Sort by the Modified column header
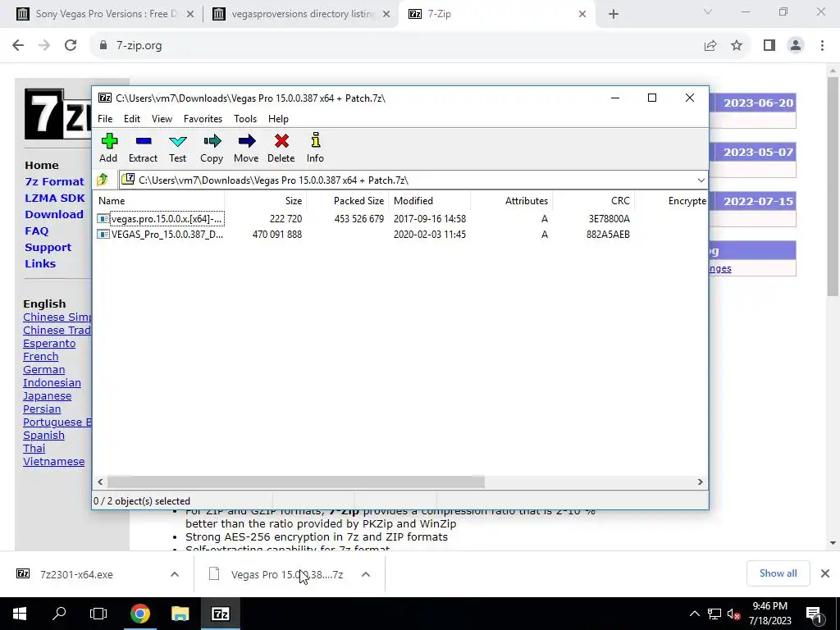The image size is (840, 630). click(x=430, y=201)
